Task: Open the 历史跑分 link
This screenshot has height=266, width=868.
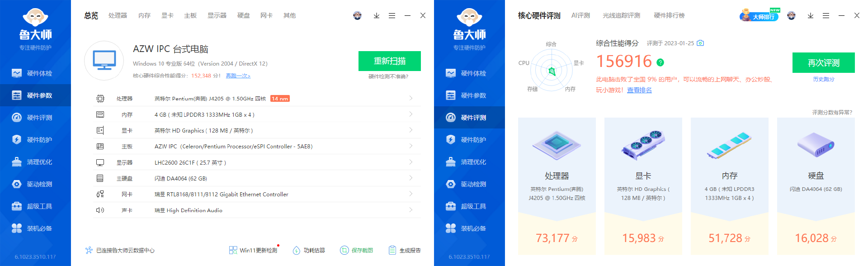Action: click(x=824, y=79)
